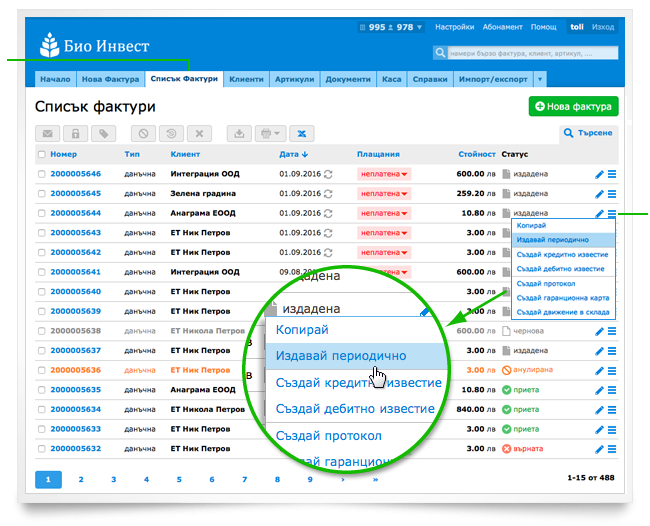This screenshot has height=526, width=650.
Task: Open actions menu icon for invoice 2000005645
Action: click(612, 194)
